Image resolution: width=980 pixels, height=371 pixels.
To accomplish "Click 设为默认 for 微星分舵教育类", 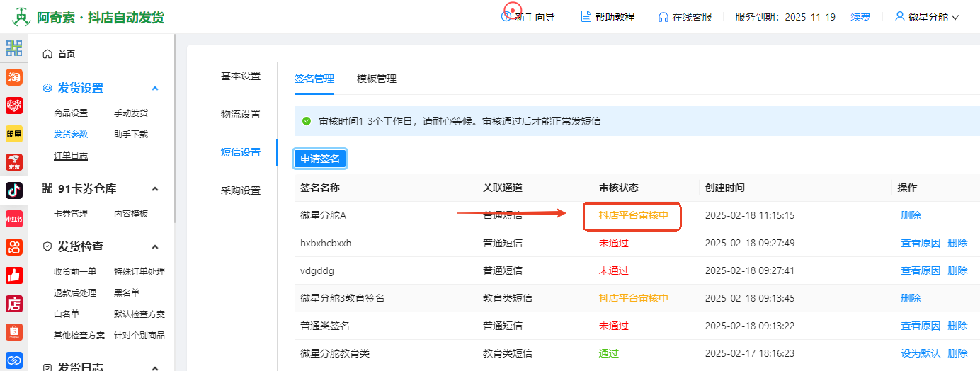I will pos(921,353).
